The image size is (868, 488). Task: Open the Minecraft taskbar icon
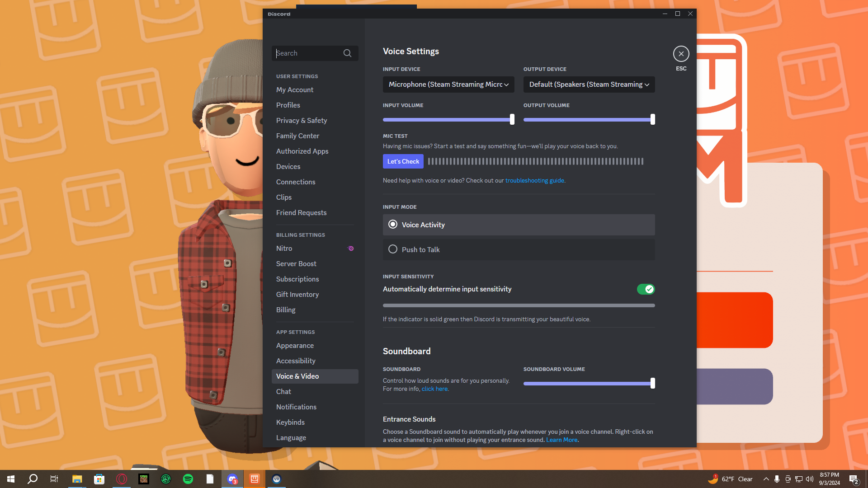[144, 479]
